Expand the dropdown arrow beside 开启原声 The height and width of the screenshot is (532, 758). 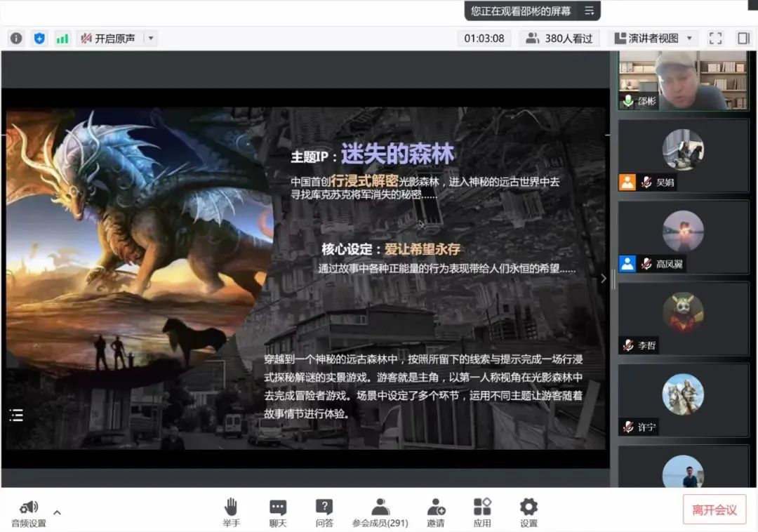point(151,39)
